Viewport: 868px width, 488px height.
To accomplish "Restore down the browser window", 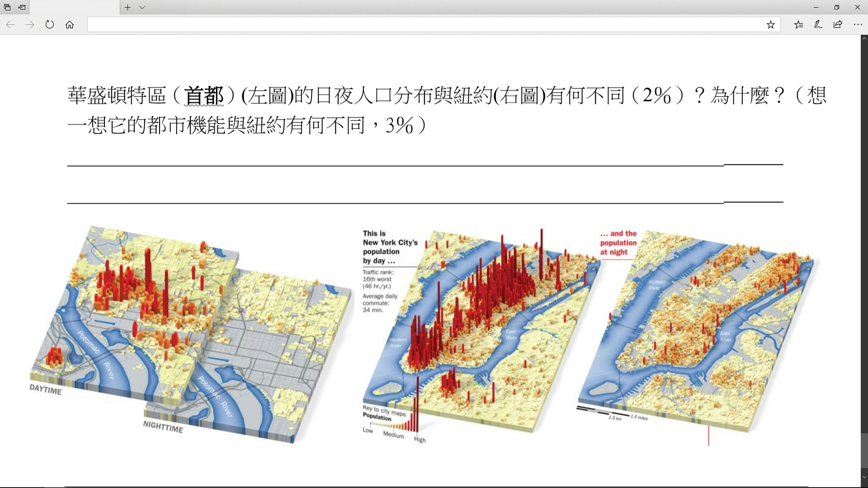I will [x=837, y=7].
